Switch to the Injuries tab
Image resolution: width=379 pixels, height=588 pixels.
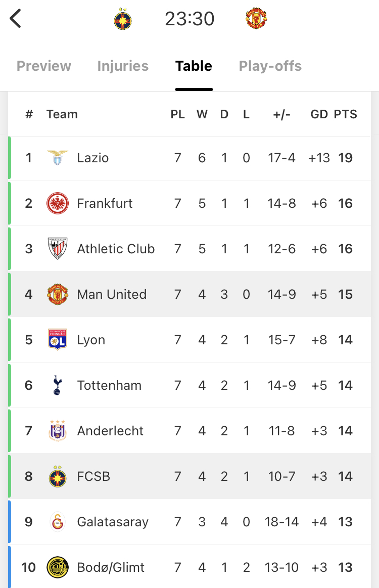point(123,66)
